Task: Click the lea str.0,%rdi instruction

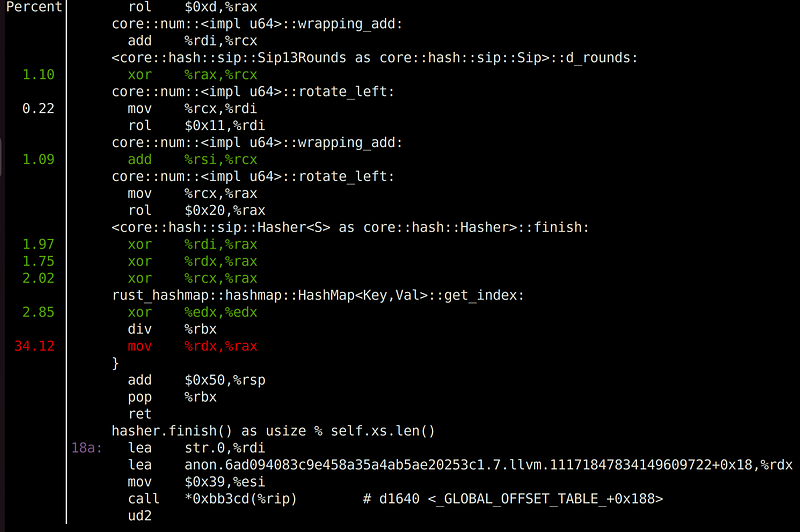Action: 196,448
